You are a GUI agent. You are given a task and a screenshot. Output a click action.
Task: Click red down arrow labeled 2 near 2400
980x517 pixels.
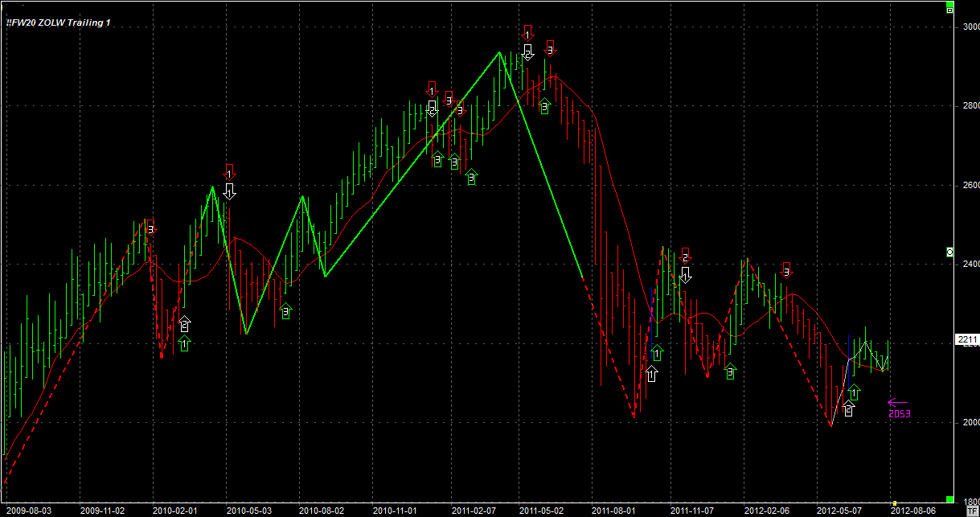coord(685,256)
